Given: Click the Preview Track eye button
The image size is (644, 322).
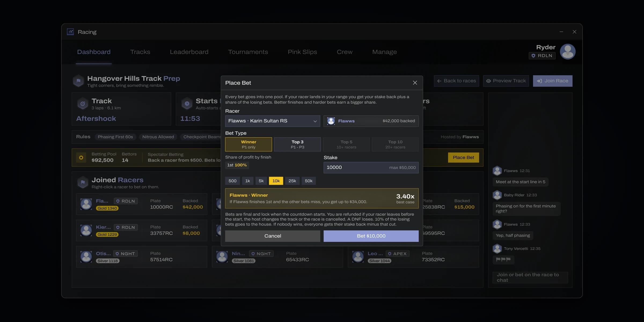Looking at the screenshot, I should coord(506,81).
